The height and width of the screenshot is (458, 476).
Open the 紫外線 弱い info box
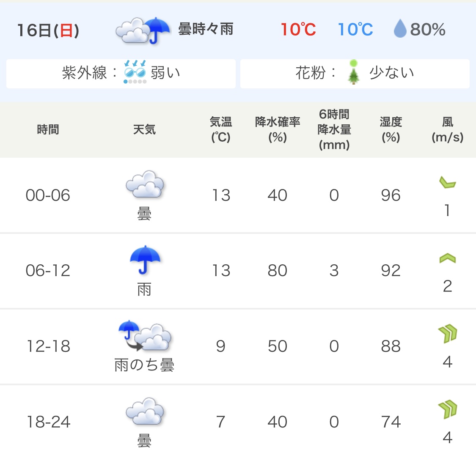coord(121,74)
